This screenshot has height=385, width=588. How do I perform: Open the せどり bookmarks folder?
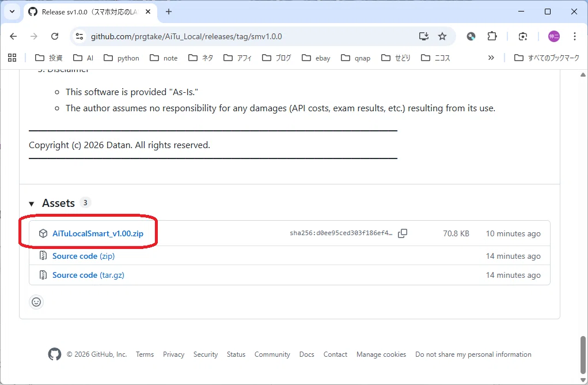396,58
